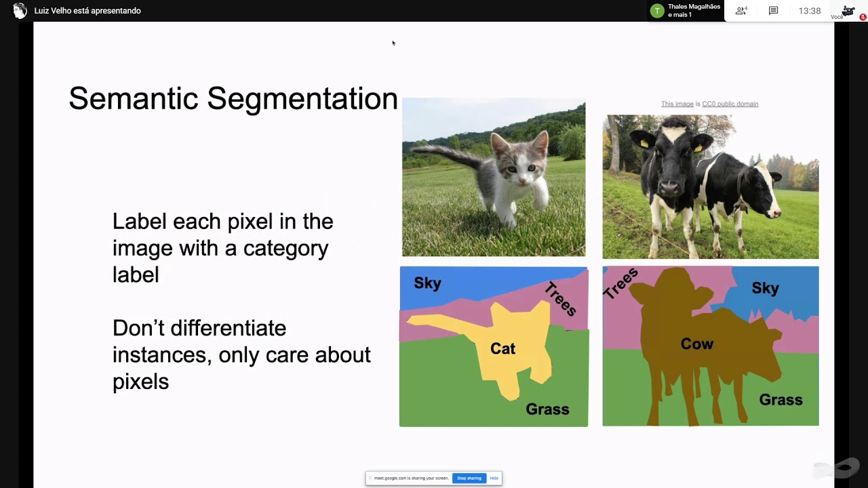Screen dimensions: 868x488
Task: Open the 'CC0 public domain' link
Action: (730, 104)
